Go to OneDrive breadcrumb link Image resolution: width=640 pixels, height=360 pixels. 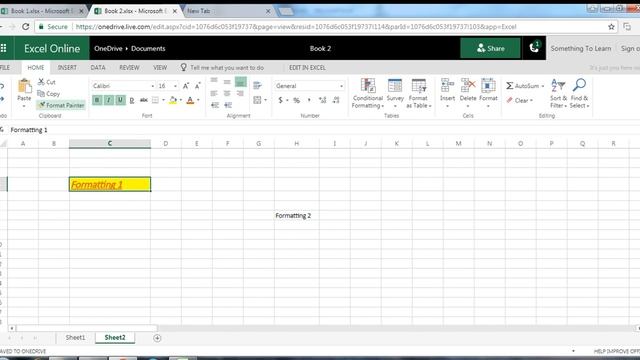click(108, 48)
